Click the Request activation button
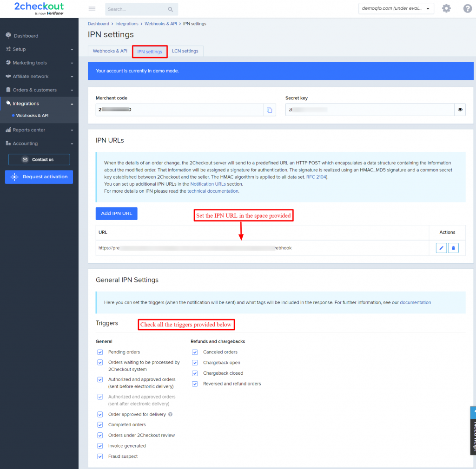This screenshot has height=469, width=476. [x=39, y=177]
